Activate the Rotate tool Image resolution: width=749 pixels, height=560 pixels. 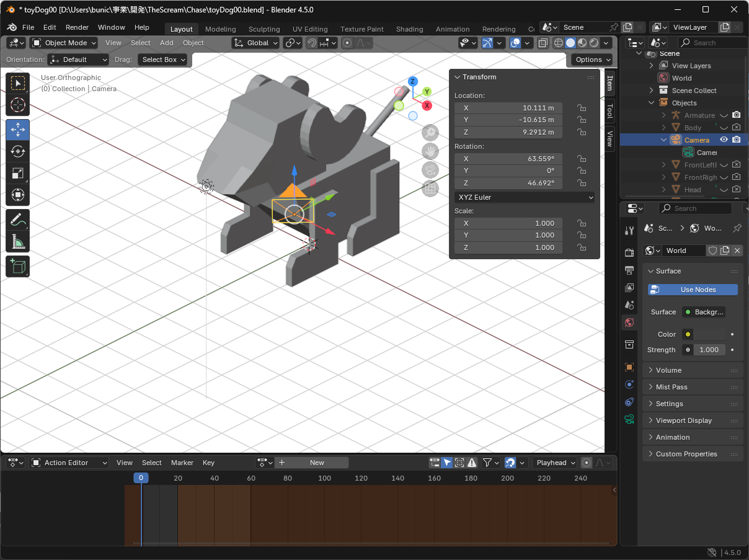pos(18,152)
